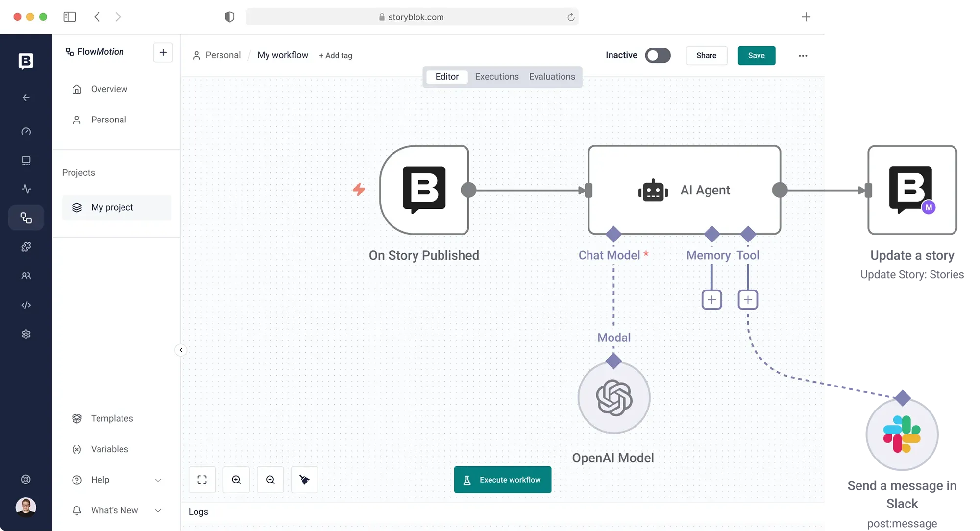980x531 pixels.
Task: Click the zoom out magnifier icon
Action: (270, 480)
